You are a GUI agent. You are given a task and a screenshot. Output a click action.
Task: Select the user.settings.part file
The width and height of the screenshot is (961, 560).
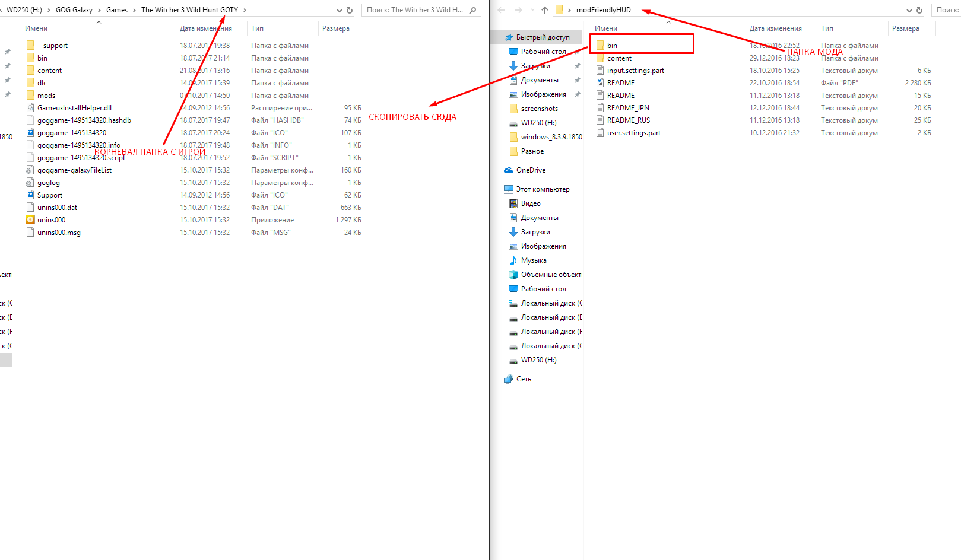633,133
